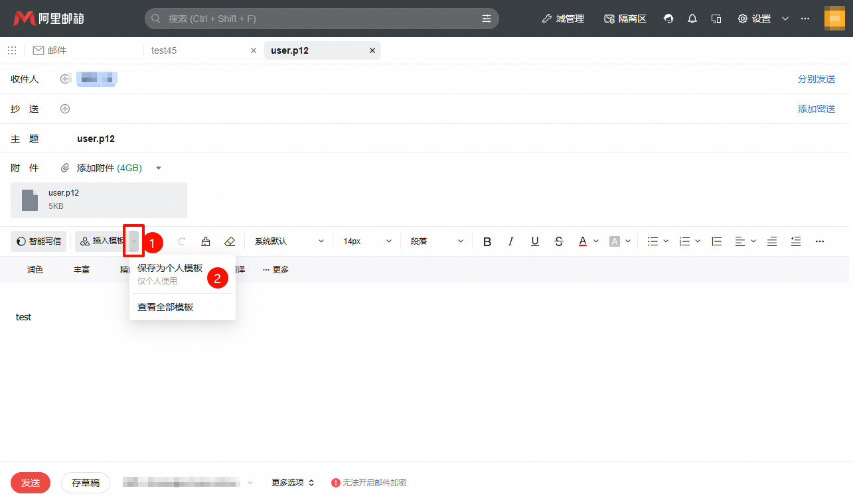Click the 润色 polish option

[x=35, y=270]
